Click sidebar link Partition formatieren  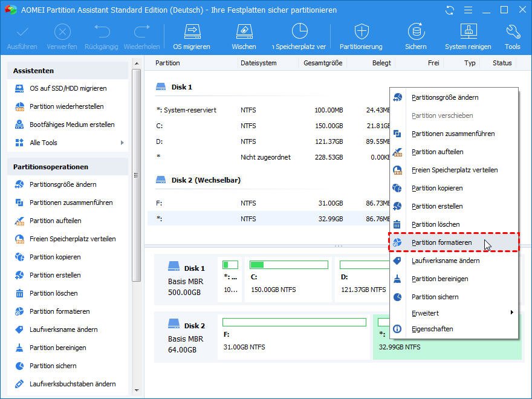[60, 311]
